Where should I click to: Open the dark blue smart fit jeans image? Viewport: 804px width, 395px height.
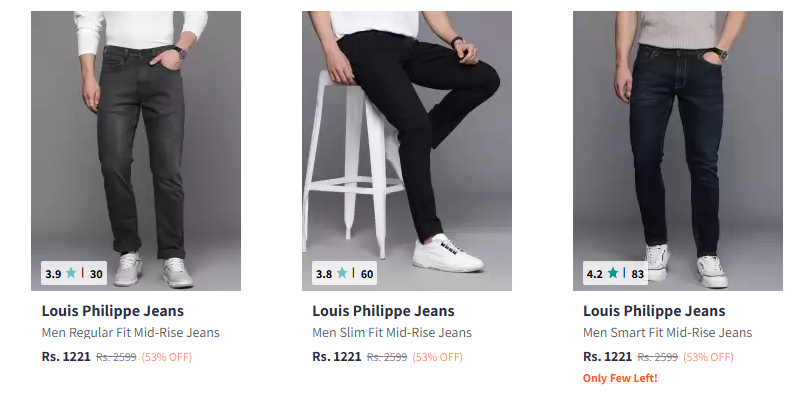pyautogui.click(x=678, y=151)
